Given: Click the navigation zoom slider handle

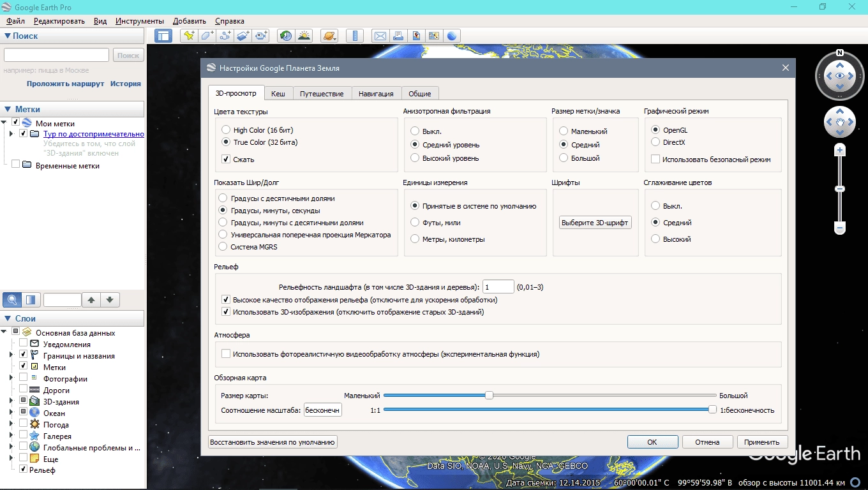Looking at the screenshot, I should point(840,189).
